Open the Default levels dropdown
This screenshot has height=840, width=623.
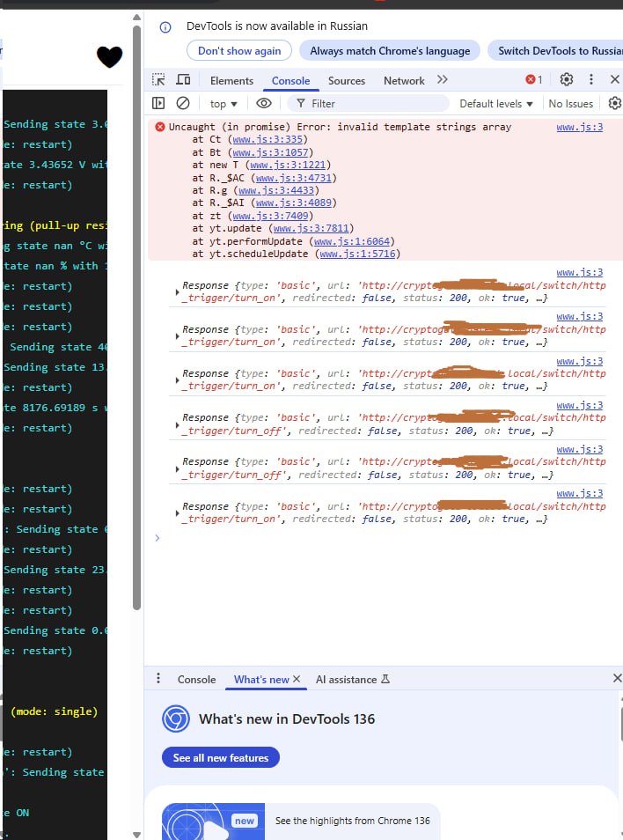[496, 104]
